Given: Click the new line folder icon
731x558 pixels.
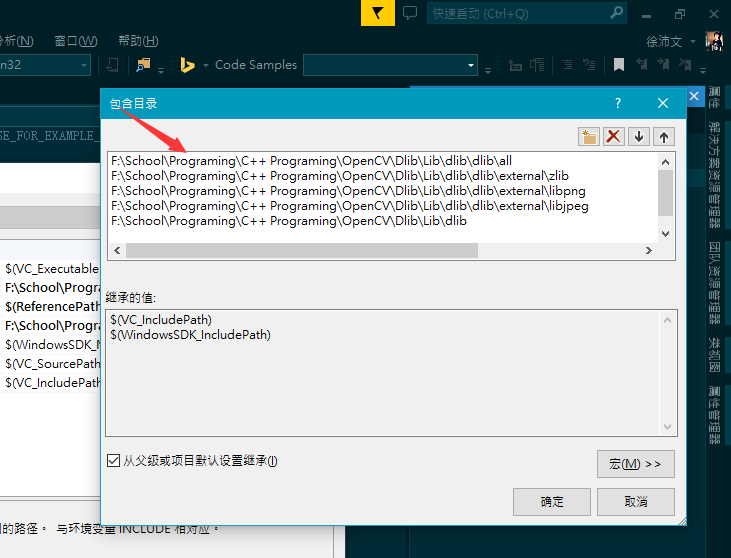Looking at the screenshot, I should pos(589,137).
